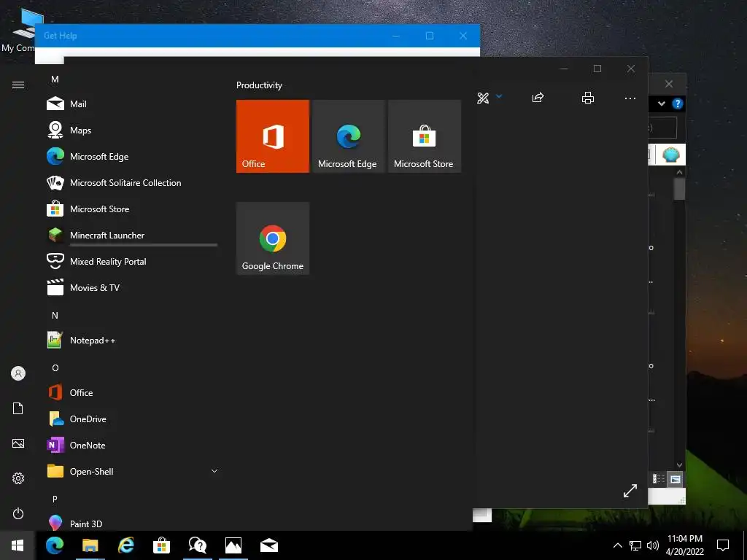Click the Office tile under Productivity
The image size is (747, 560).
(273, 136)
